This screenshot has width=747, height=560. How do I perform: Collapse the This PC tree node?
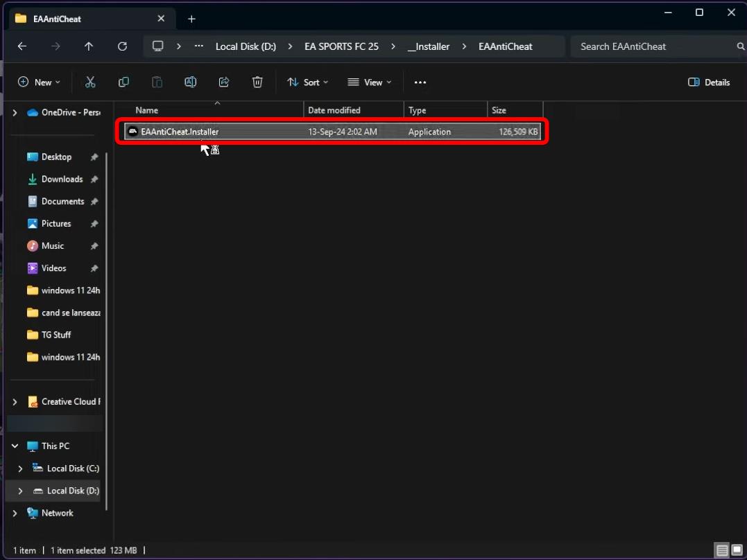15,446
